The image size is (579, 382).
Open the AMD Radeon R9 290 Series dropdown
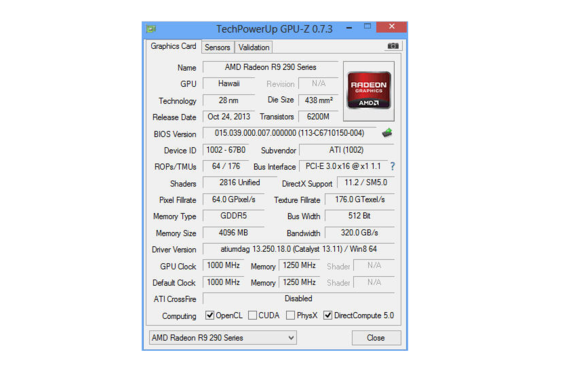coord(223,338)
